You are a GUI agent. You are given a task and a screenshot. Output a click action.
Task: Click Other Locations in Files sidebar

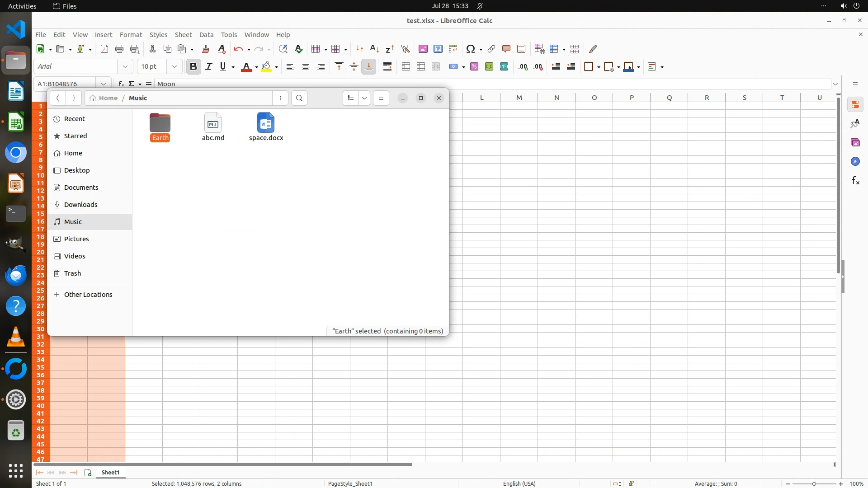pyautogui.click(x=88, y=295)
